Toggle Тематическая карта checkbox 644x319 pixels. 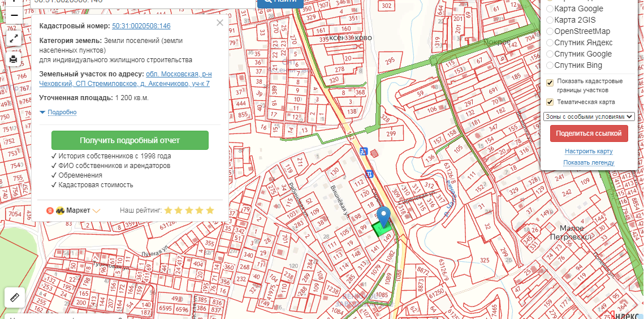[x=550, y=102]
